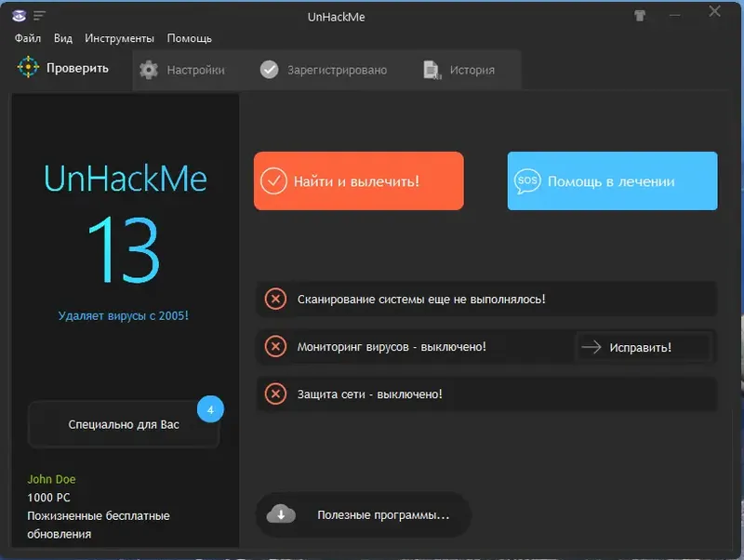
Task: Open the Помощь menu
Action: (189, 38)
